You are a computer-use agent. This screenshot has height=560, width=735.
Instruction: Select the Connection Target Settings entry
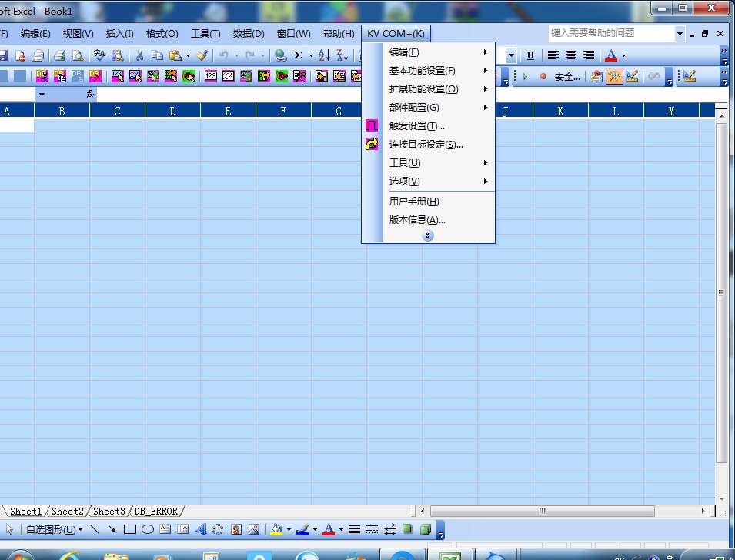pyautogui.click(x=426, y=145)
